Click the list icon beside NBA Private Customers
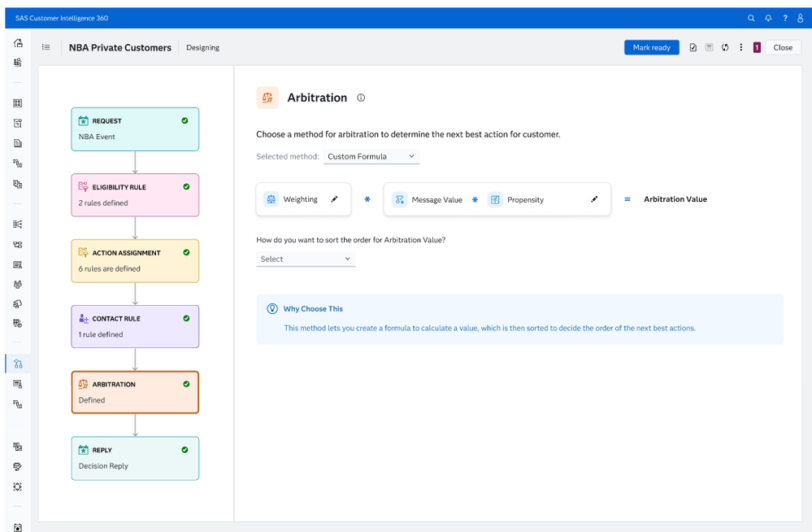This screenshot has width=812, height=532. [x=46, y=48]
